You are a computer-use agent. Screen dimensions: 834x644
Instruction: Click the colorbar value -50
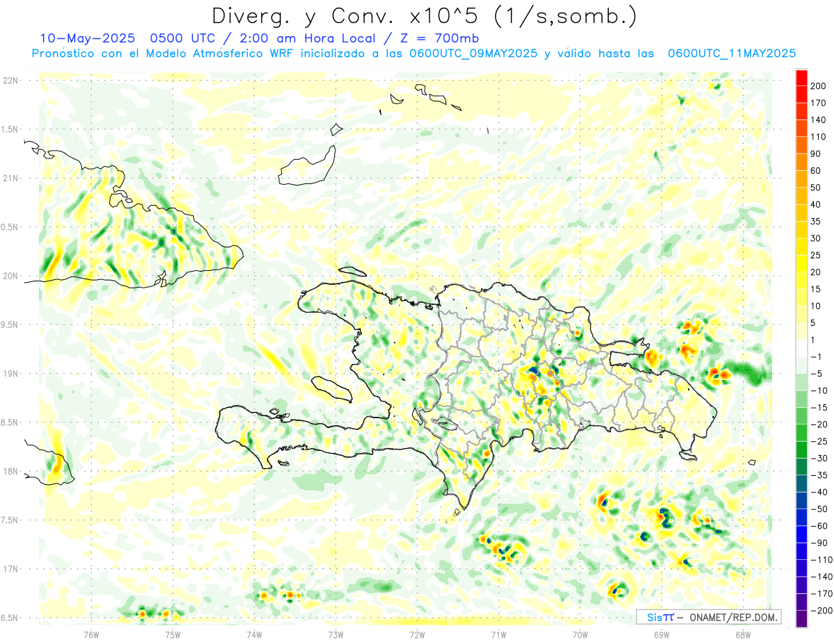[x=821, y=509]
